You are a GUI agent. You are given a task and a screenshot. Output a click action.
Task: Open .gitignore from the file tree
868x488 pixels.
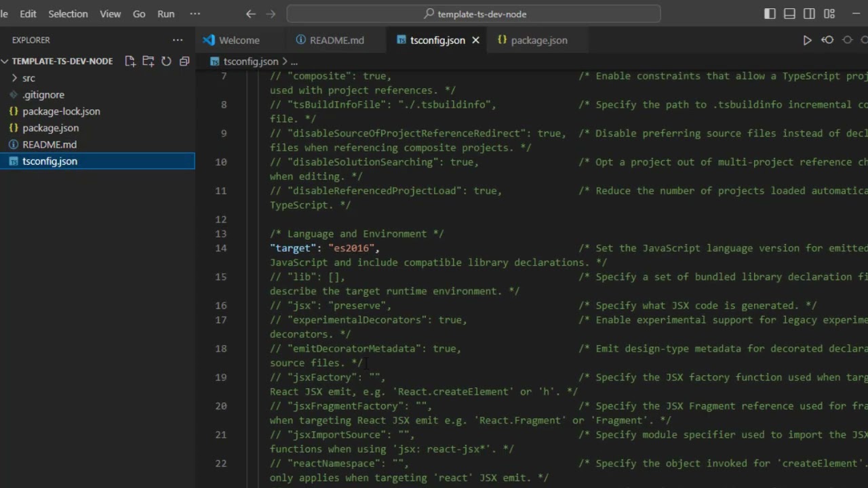pyautogui.click(x=43, y=95)
